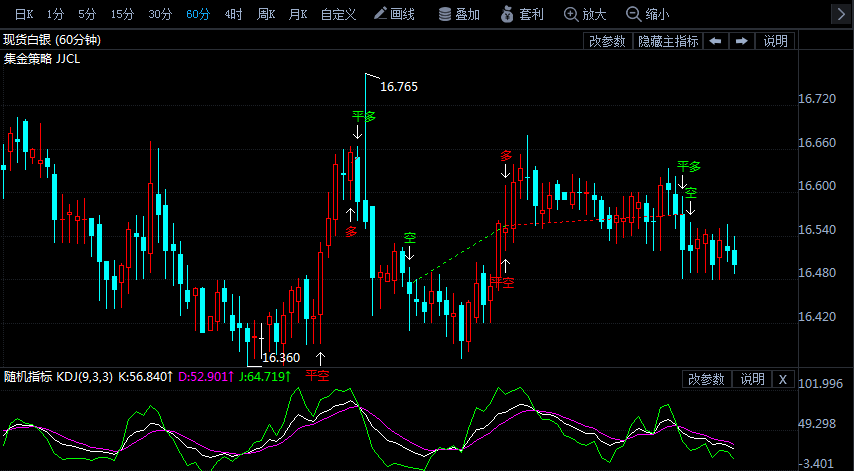Click 改参数 for the main indicator
854x471 pixels.
point(607,41)
